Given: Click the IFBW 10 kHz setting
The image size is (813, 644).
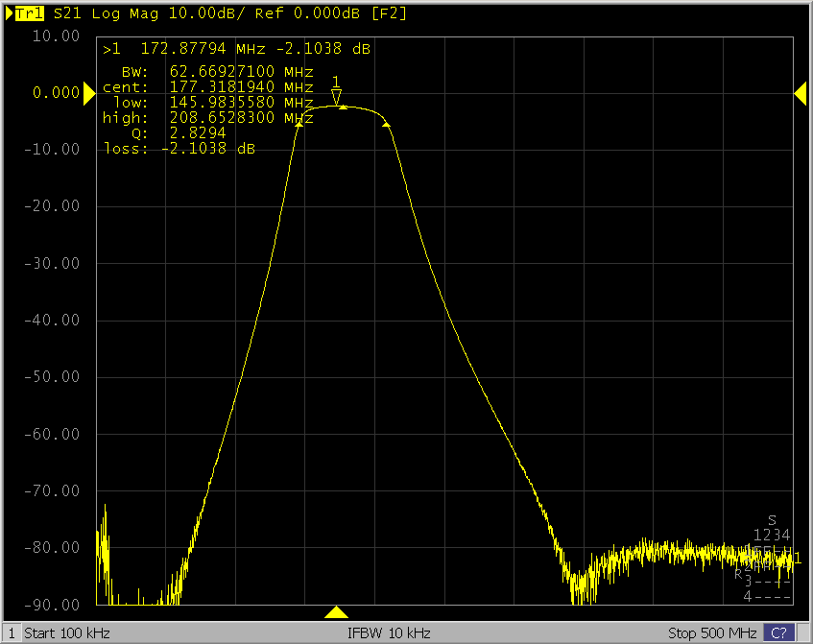Looking at the screenshot, I should 389,633.
